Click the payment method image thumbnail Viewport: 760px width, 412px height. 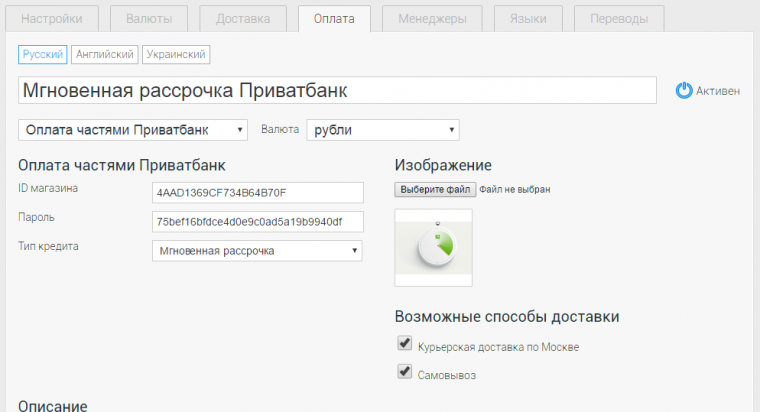[x=433, y=248]
